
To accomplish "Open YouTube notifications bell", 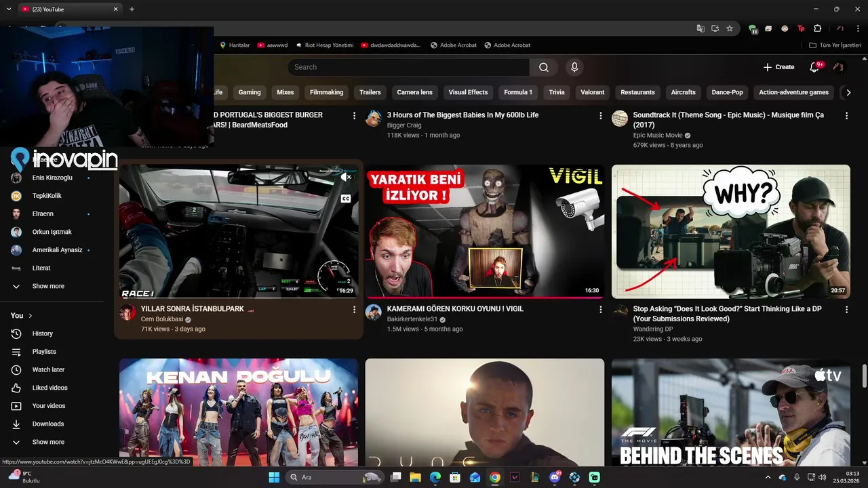I will click(815, 67).
